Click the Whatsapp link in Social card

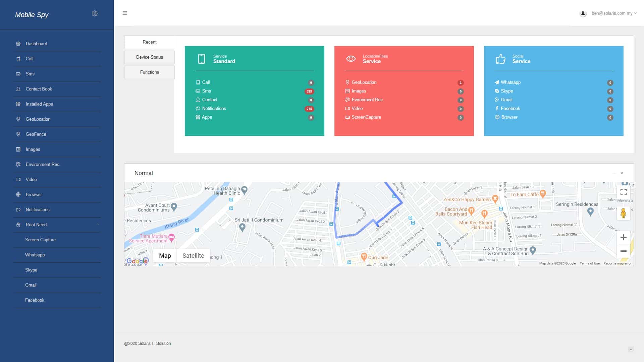[511, 82]
